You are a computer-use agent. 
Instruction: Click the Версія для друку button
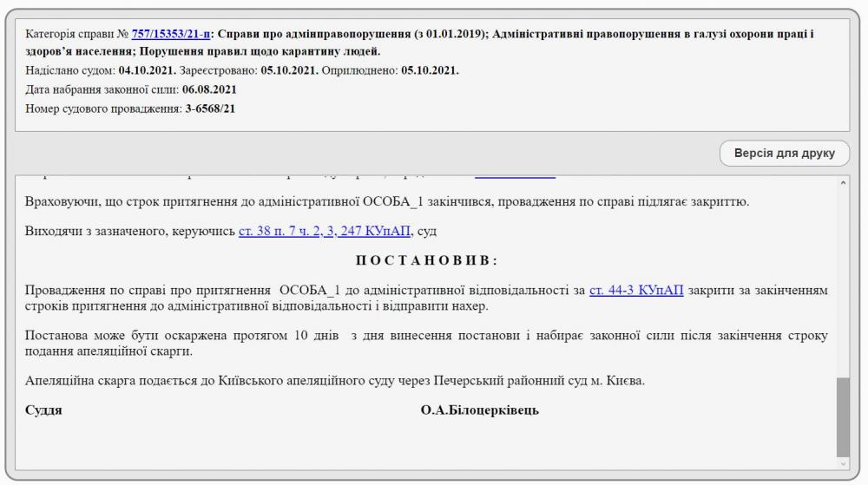click(x=784, y=154)
